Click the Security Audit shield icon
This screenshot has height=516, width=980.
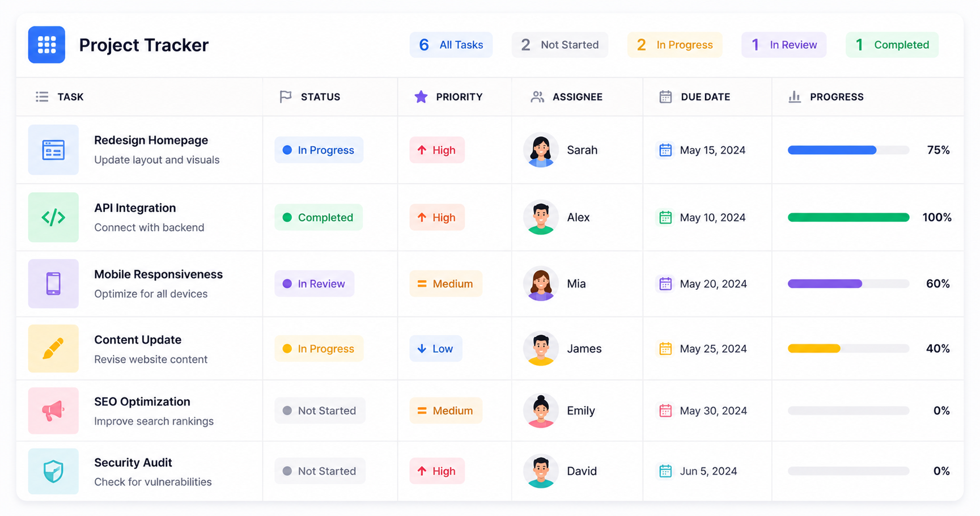pos(53,471)
